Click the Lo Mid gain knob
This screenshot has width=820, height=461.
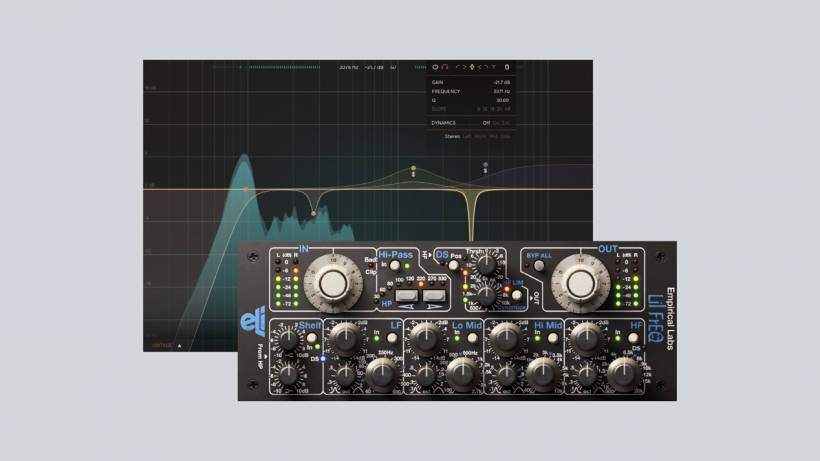coord(426,340)
